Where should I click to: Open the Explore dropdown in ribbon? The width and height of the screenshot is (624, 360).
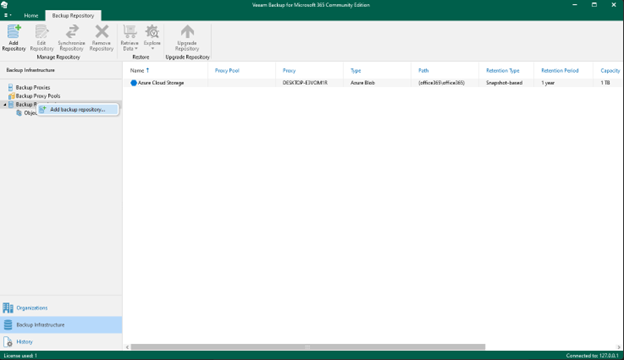coord(152,38)
